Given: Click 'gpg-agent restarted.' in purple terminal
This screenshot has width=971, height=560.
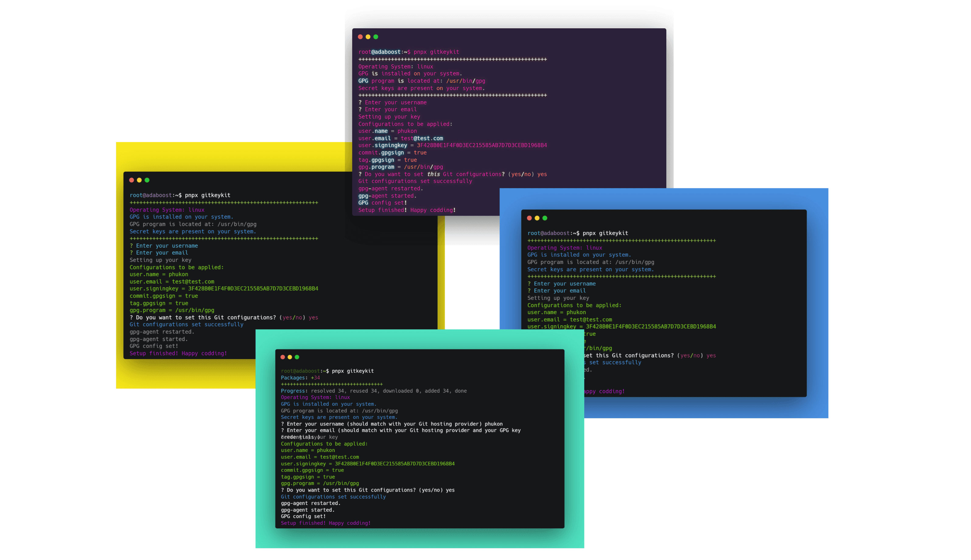Looking at the screenshot, I should pyautogui.click(x=391, y=188).
